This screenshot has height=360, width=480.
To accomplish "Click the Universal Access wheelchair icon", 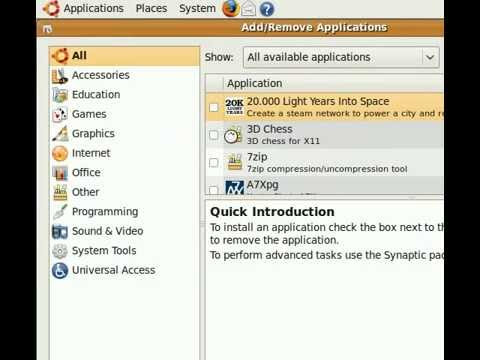I will click(x=60, y=271).
